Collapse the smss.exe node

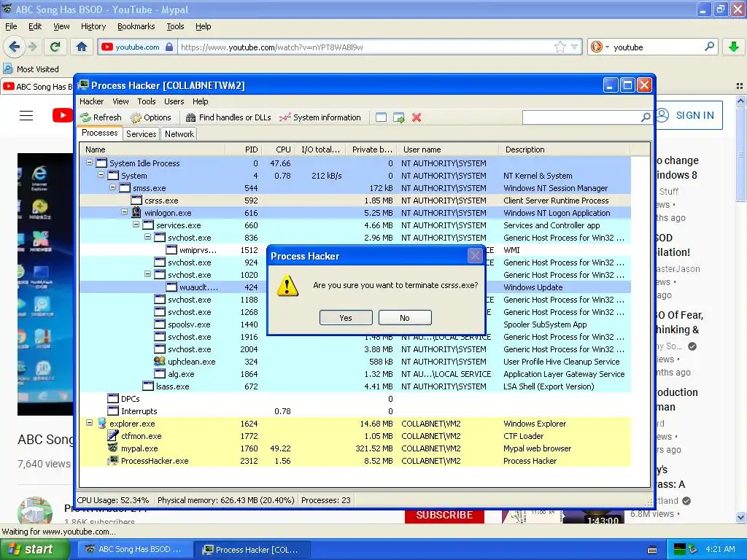[112, 187]
